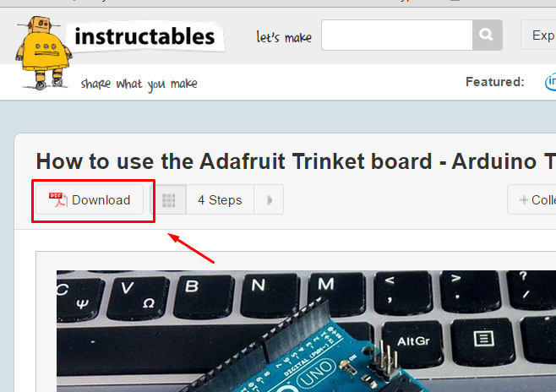Open the 4 Steps selector
The image size is (556, 392).
[x=220, y=200]
